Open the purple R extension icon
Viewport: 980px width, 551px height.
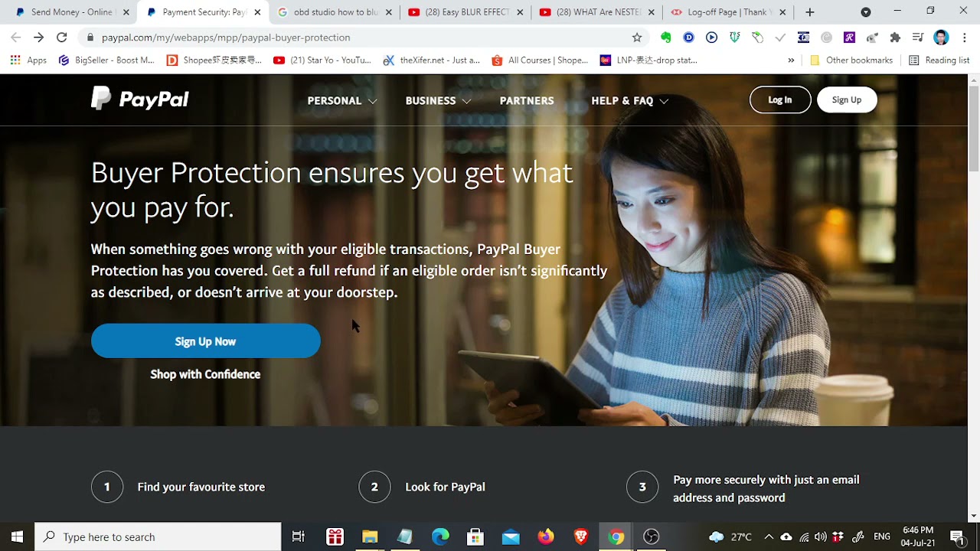(x=850, y=37)
